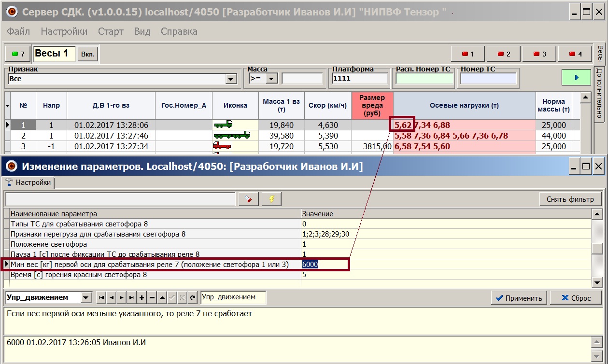Toggle the green indicator 7 button
The image size is (608, 364).
pyautogui.click(x=18, y=54)
